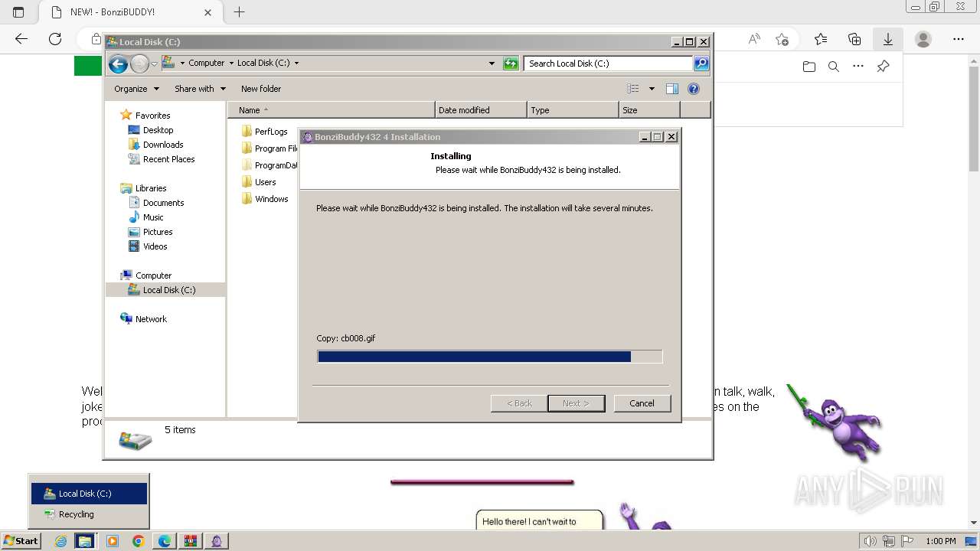980x551 pixels.
Task: Sort by Date modified column header
Action: (x=481, y=110)
